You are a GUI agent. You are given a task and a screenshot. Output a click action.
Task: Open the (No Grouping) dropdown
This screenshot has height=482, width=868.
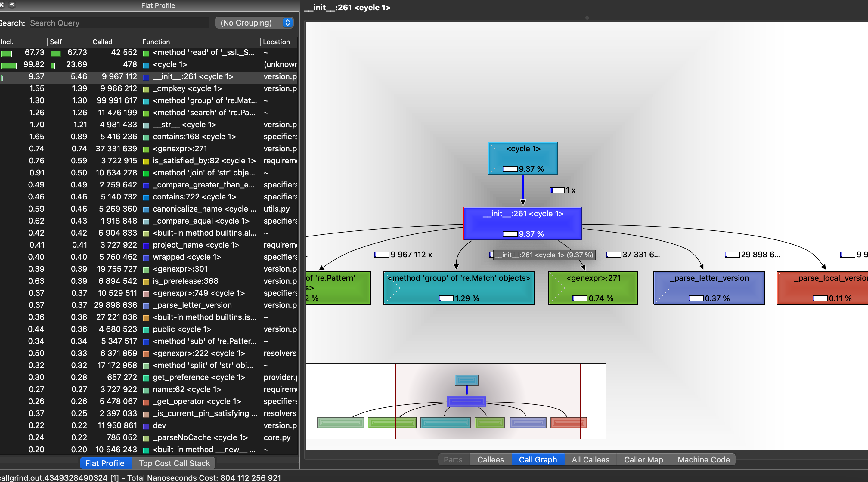click(x=254, y=23)
